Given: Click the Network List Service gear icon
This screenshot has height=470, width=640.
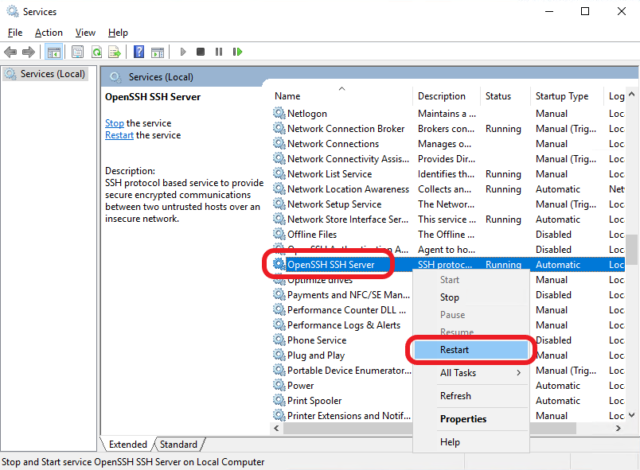Looking at the screenshot, I should 279,173.
